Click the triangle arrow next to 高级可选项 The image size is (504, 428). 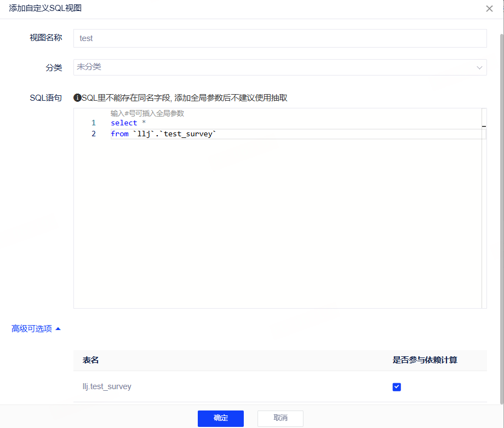58,329
